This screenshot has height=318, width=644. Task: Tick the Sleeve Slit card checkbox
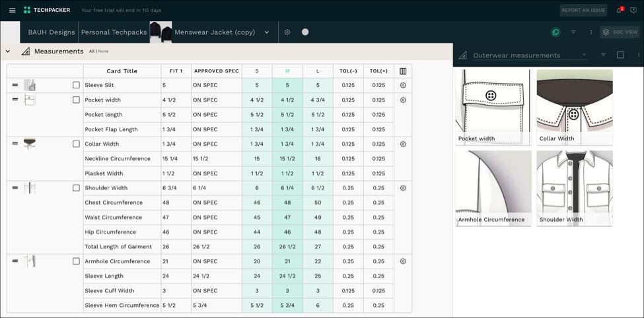[x=76, y=85]
